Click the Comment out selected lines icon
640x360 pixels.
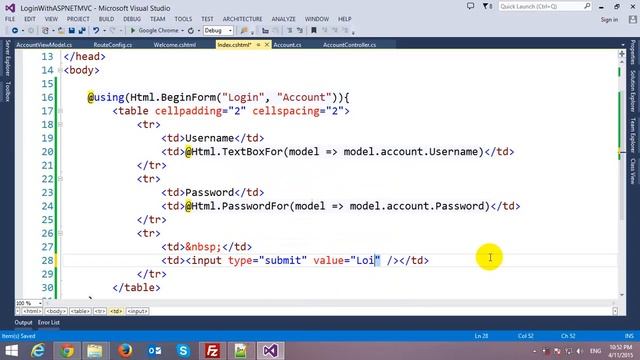tap(289, 31)
